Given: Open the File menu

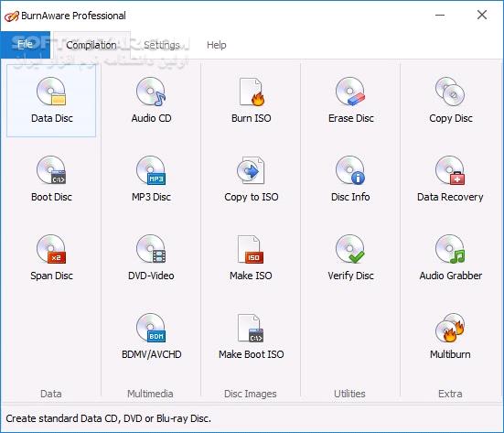Looking at the screenshot, I should click(x=25, y=44).
